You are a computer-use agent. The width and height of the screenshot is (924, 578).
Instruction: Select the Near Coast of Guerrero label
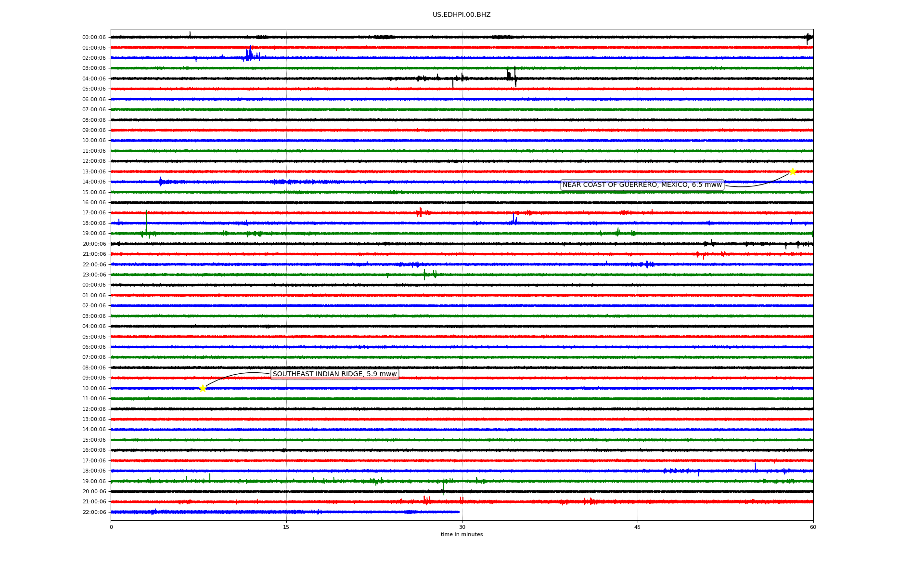pyautogui.click(x=642, y=185)
